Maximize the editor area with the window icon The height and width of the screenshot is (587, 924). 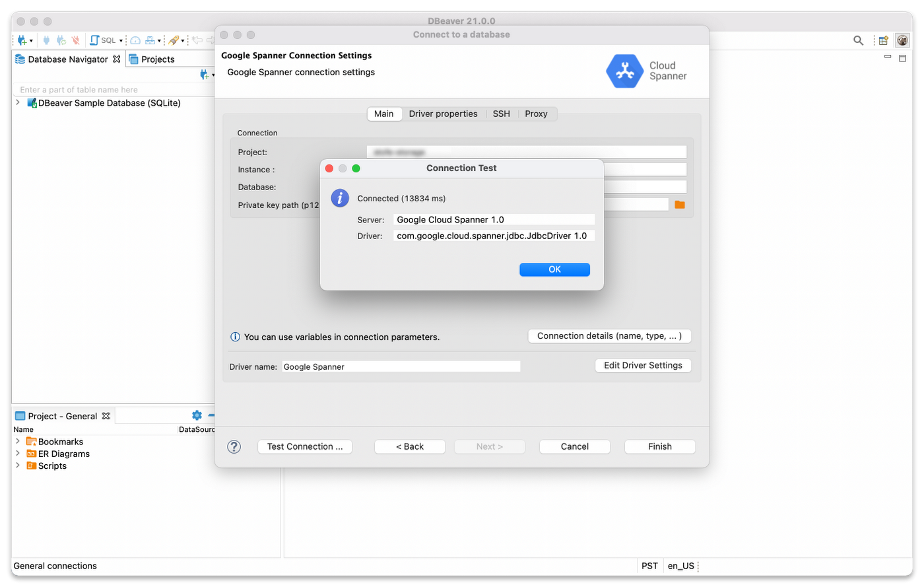click(x=902, y=58)
